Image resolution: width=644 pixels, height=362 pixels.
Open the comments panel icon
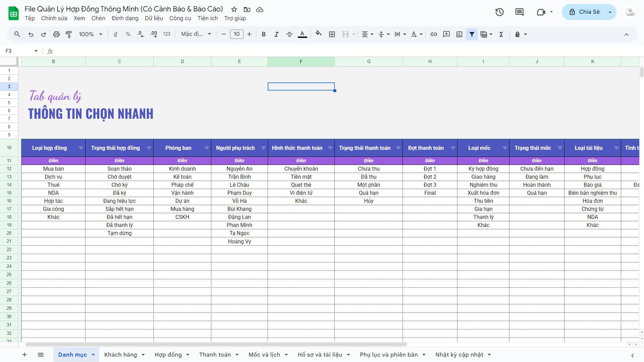coord(519,12)
